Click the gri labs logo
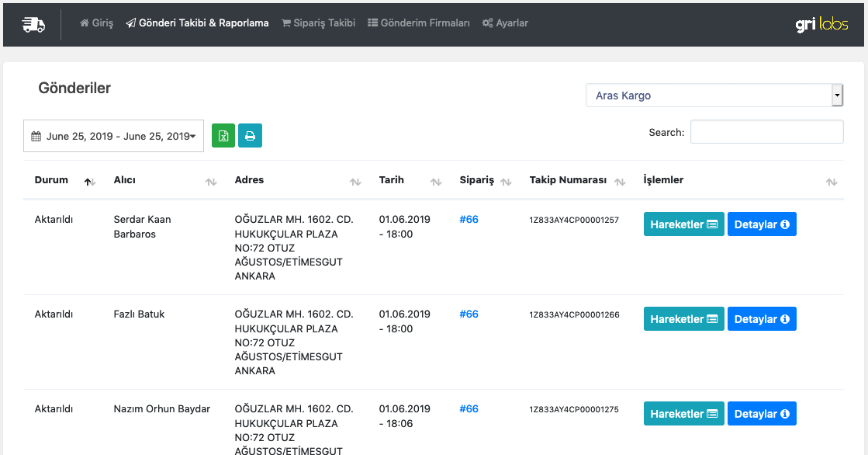This screenshot has height=455, width=868. [821, 24]
